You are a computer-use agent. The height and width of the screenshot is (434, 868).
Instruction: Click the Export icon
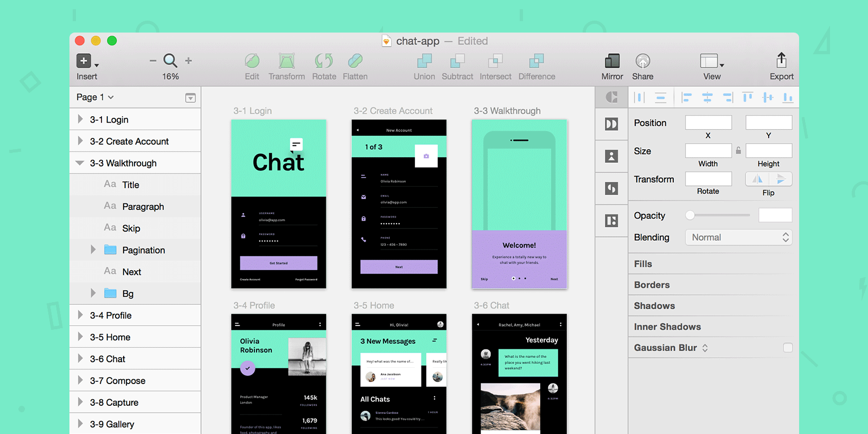(x=781, y=61)
